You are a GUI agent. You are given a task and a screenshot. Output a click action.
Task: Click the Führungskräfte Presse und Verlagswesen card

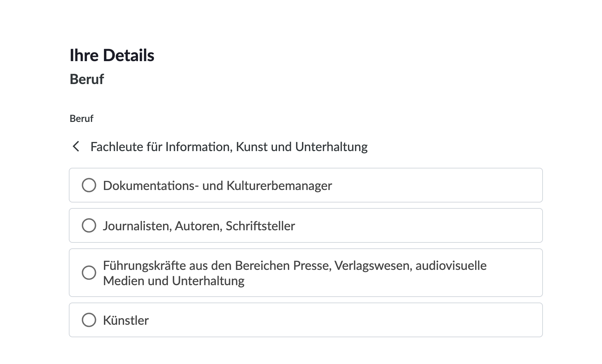[x=306, y=273]
